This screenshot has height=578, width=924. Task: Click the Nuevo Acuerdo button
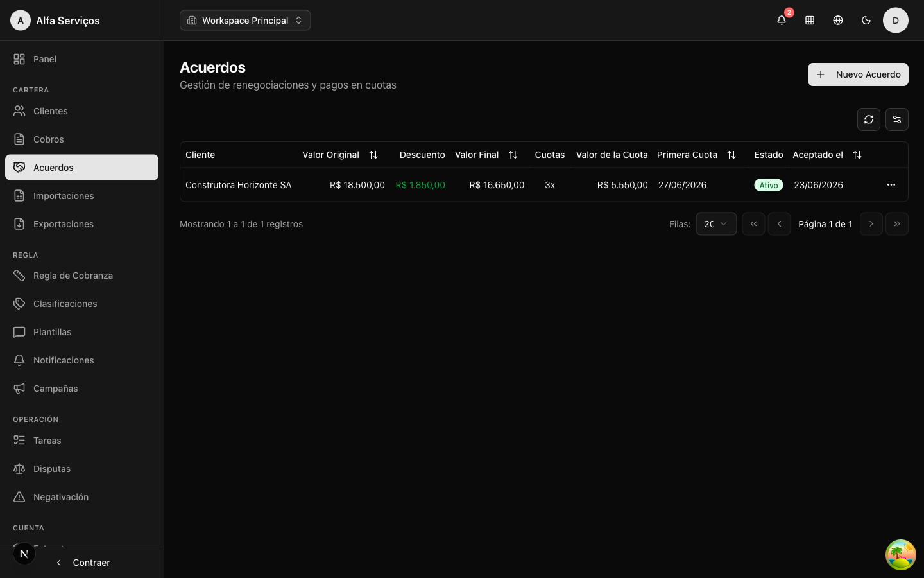click(858, 74)
